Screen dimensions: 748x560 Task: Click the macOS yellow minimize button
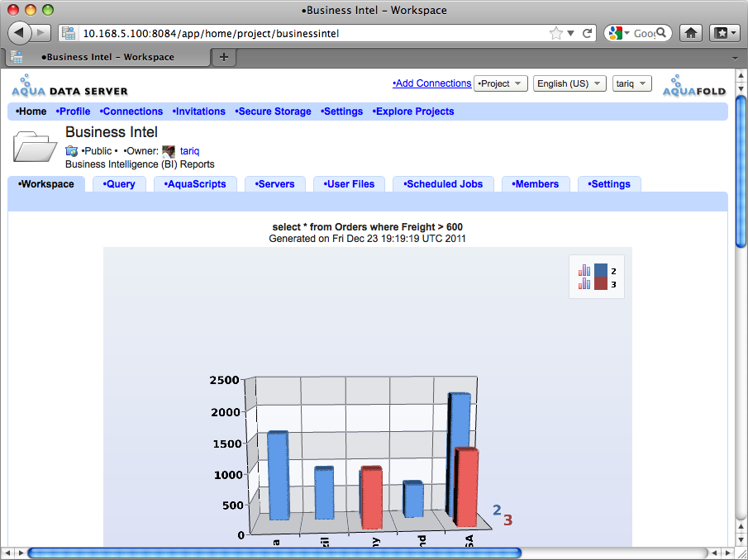(x=31, y=10)
